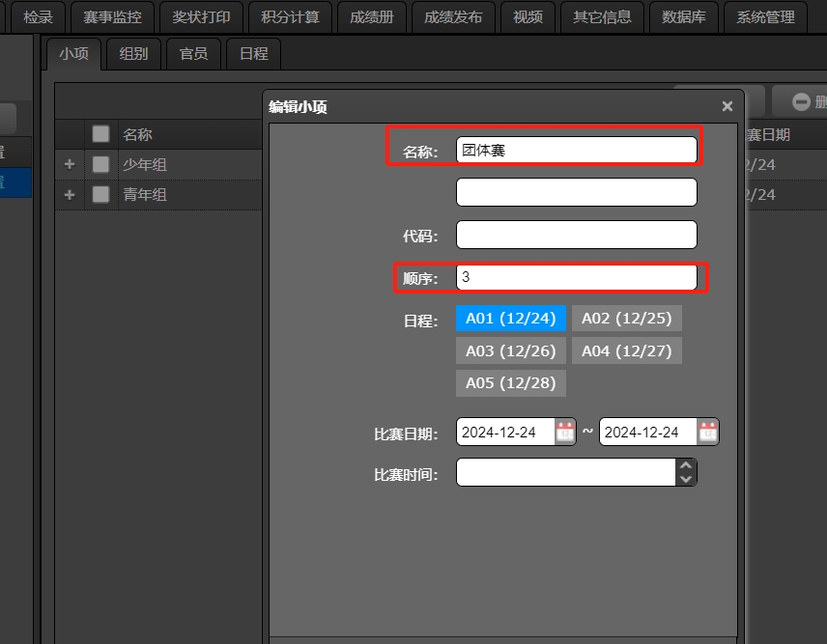Viewport: 827px width, 644px height.
Task: Select schedule A01 (12/24)
Action: click(x=511, y=319)
